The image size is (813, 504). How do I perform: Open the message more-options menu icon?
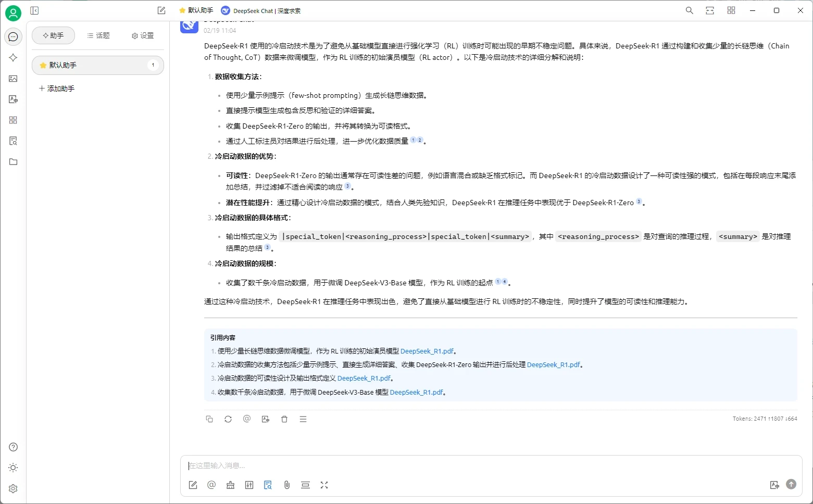tap(303, 419)
